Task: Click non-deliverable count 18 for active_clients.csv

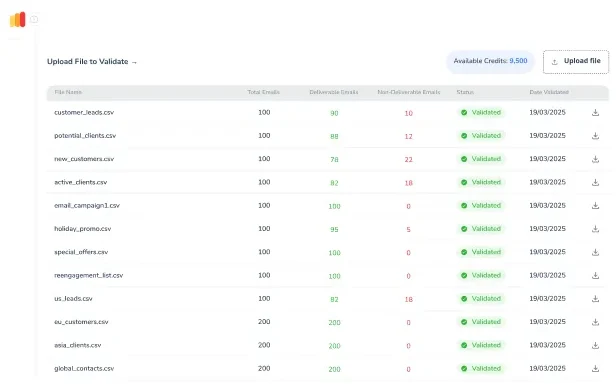Action: click(409, 183)
